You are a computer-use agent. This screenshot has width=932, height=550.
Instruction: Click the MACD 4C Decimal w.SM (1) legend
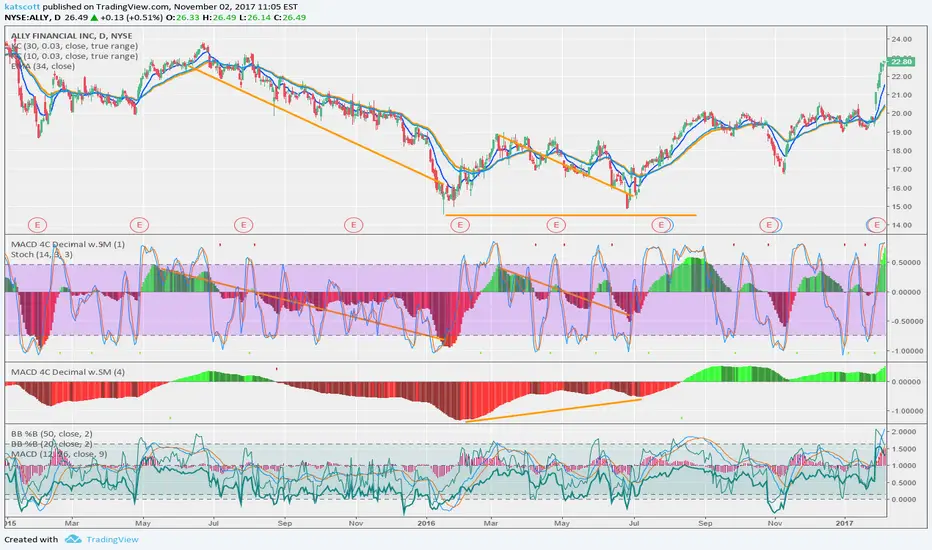(68, 244)
